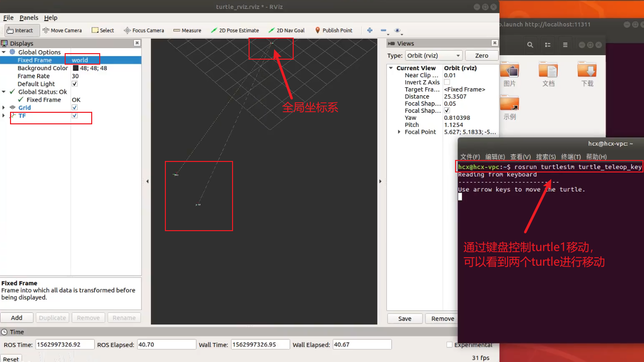Click the Zero view button
Viewport: 644px width, 362px height.
(482, 56)
